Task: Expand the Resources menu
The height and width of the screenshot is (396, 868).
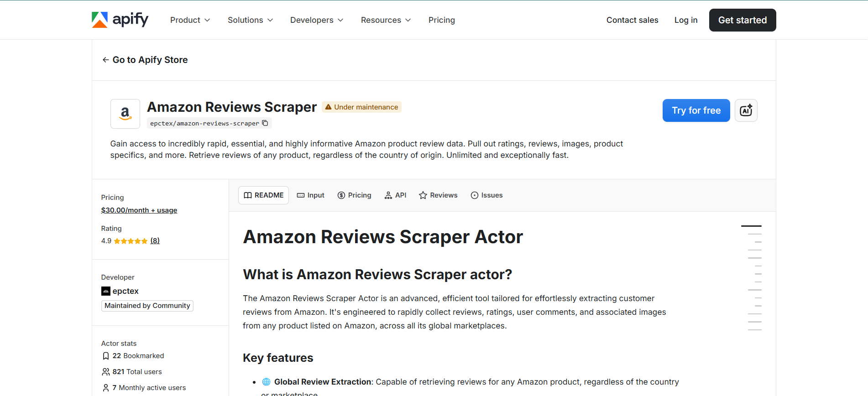Action: 386,20
